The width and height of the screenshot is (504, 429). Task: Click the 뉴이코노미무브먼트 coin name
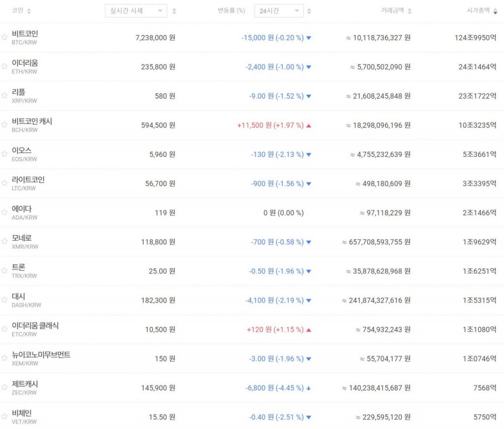click(41, 355)
